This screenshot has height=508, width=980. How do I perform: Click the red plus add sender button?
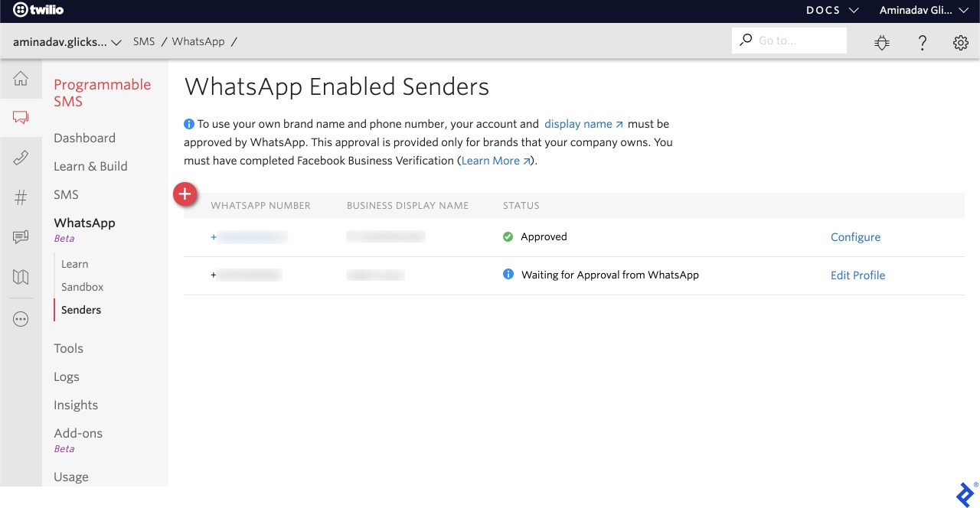click(185, 195)
